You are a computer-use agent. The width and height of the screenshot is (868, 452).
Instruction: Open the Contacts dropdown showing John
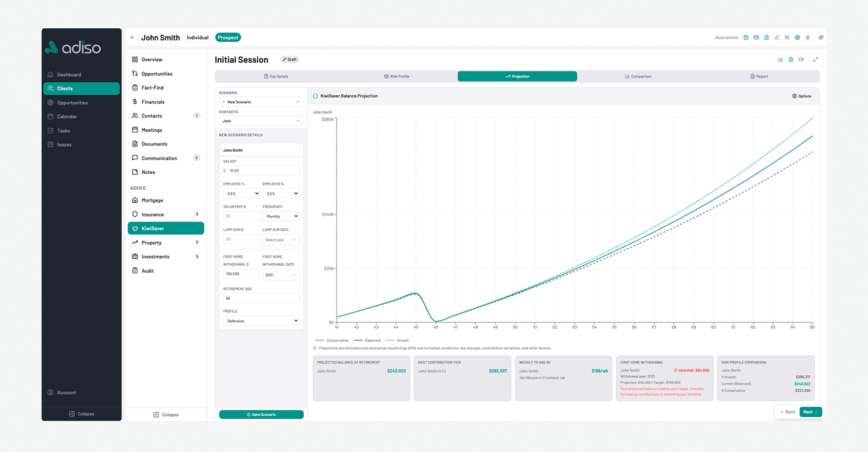(x=261, y=121)
